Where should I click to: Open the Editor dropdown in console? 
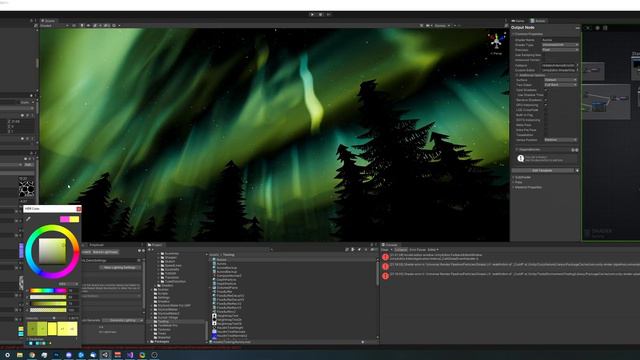point(433,250)
